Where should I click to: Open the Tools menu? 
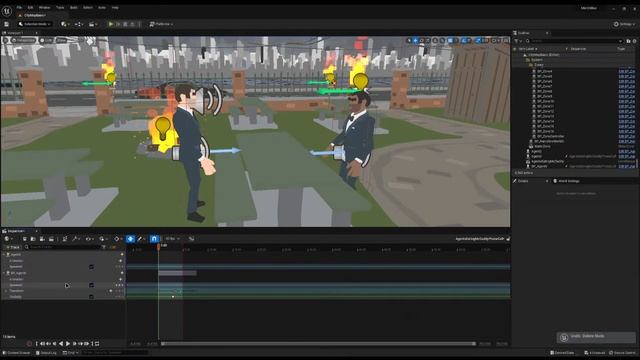click(60, 7)
